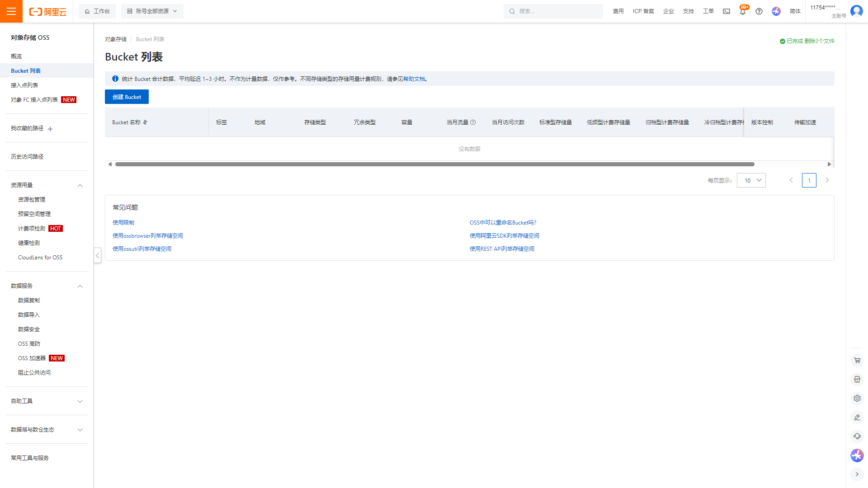
Task: Sort by Bucket 名称 column
Action: tap(145, 122)
